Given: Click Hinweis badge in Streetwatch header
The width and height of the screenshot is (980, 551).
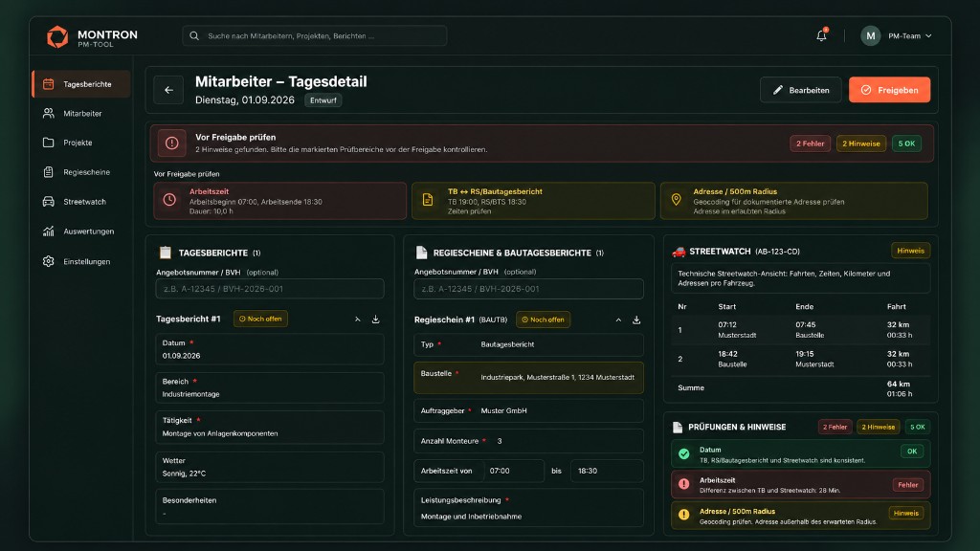Looking at the screenshot, I should pyautogui.click(x=910, y=251).
